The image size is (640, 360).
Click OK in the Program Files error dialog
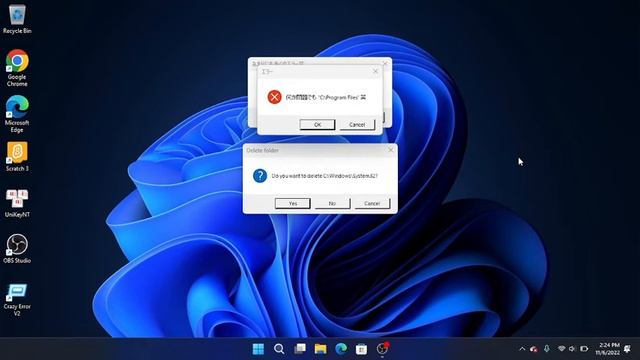tap(317, 124)
